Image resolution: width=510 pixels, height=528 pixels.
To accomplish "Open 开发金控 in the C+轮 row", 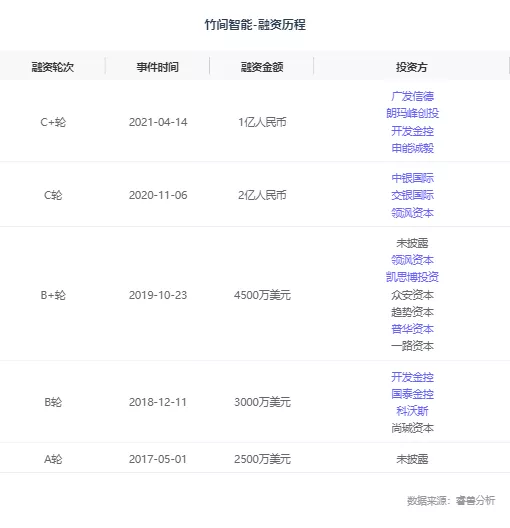I will pos(412,131).
